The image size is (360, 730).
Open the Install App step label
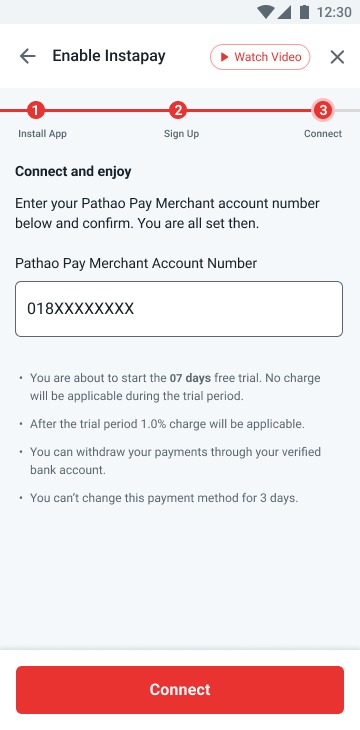[x=42, y=134]
